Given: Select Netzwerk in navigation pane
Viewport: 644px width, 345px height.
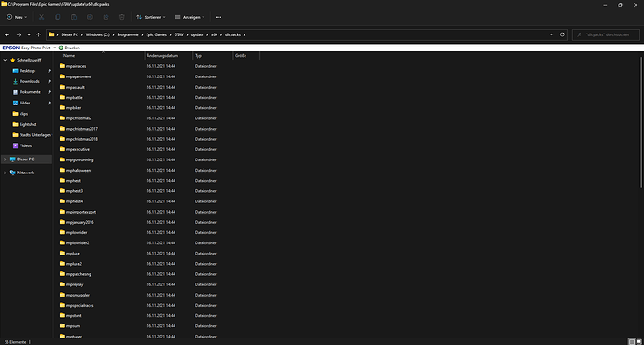Looking at the screenshot, I should pos(25,172).
